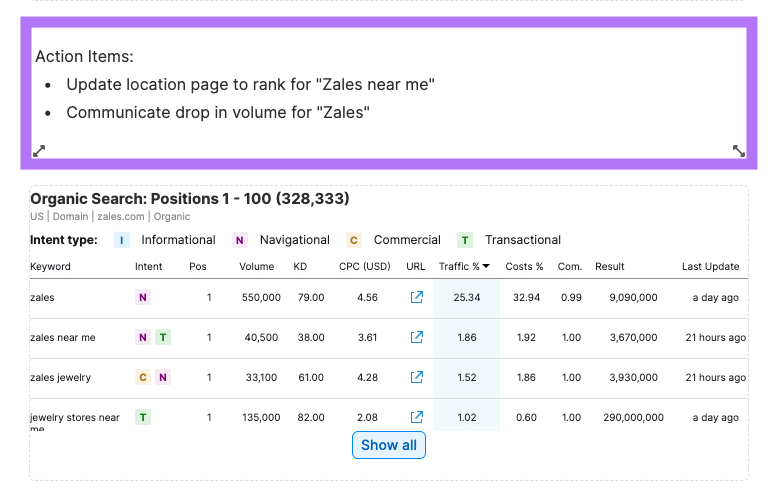Open URL icon for jewelry stores near me
The image size is (773, 501).
click(x=417, y=417)
